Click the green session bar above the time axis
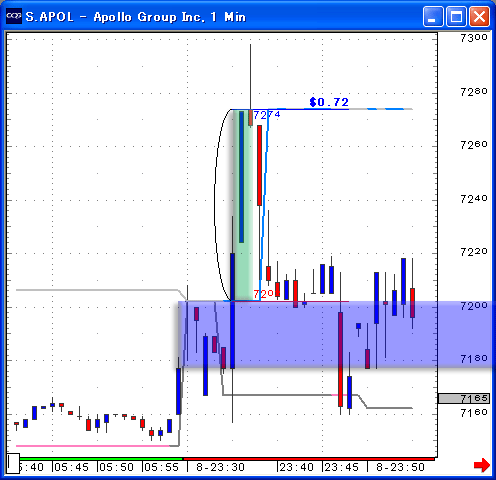 (x=101, y=459)
